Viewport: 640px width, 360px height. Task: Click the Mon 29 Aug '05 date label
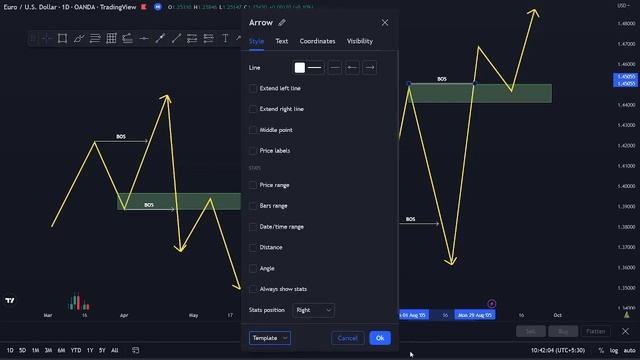coord(475,315)
